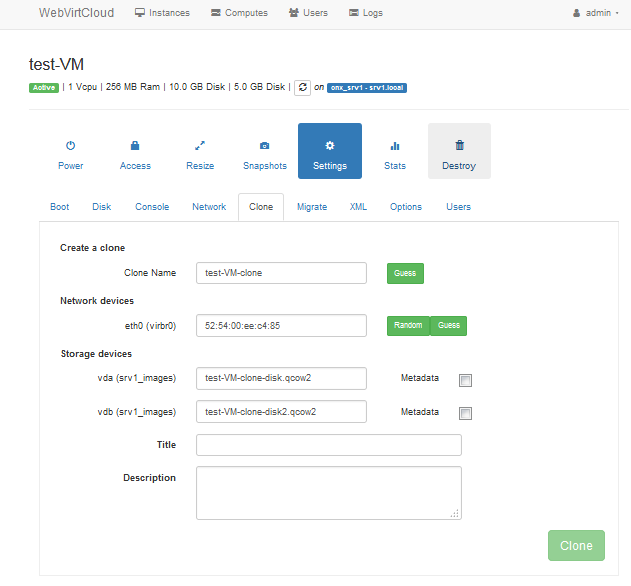631x586 pixels.
Task: Click the refresh icon beside disk info
Action: click(302, 87)
